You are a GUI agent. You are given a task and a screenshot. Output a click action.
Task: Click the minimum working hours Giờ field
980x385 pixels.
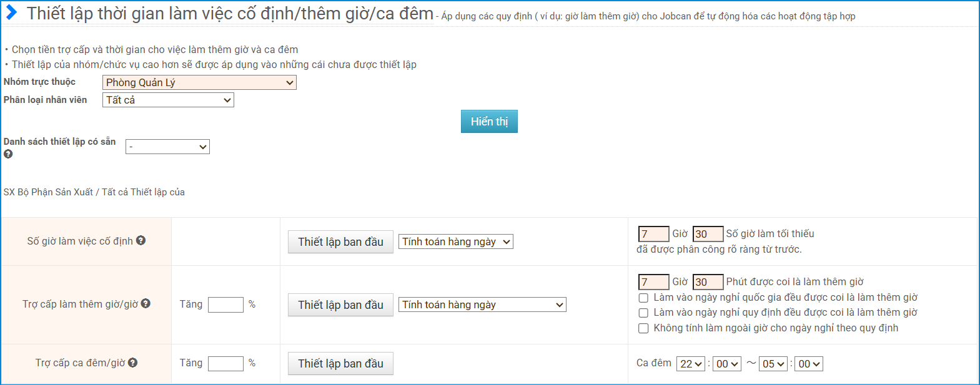pos(653,233)
